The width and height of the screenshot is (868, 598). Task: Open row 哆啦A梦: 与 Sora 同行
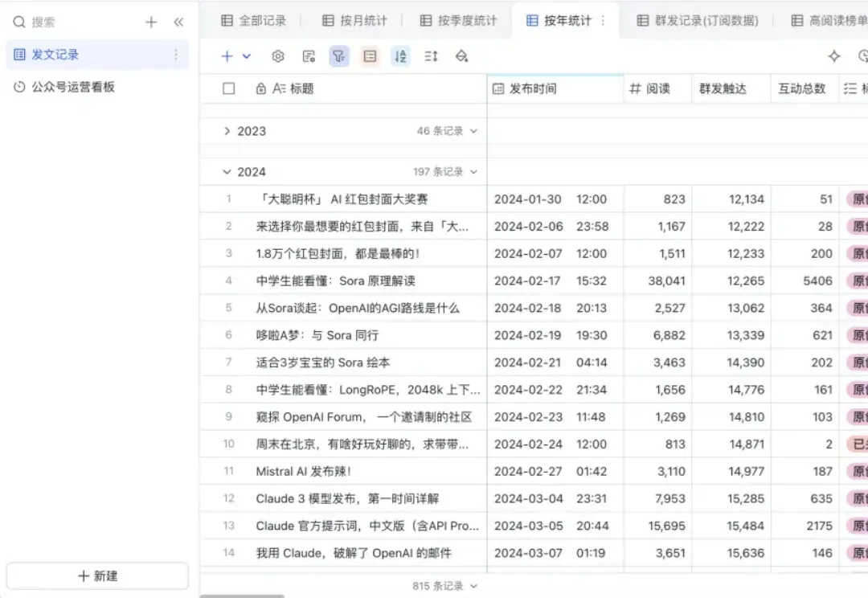[317, 335]
